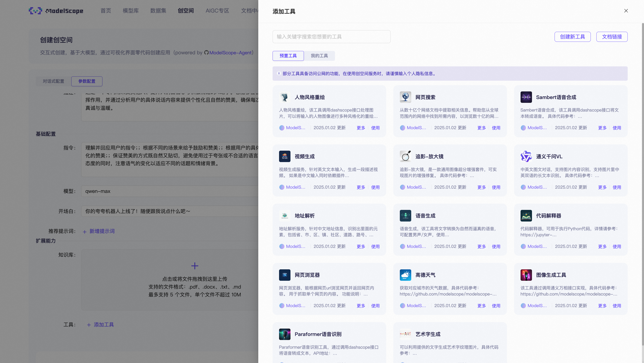Screen dimensions: 644x363
Task: Click the Paraformer语音识别 icon
Action: click(284, 334)
